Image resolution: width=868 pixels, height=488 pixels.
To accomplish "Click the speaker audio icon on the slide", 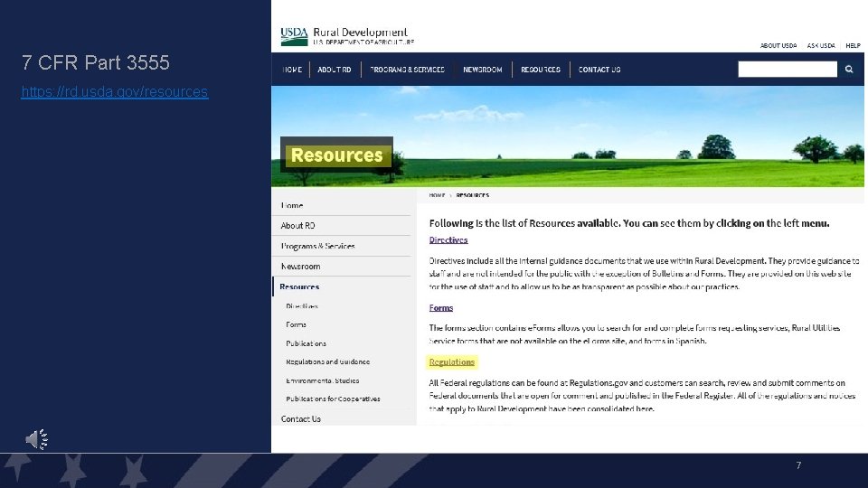I will 37,439.
